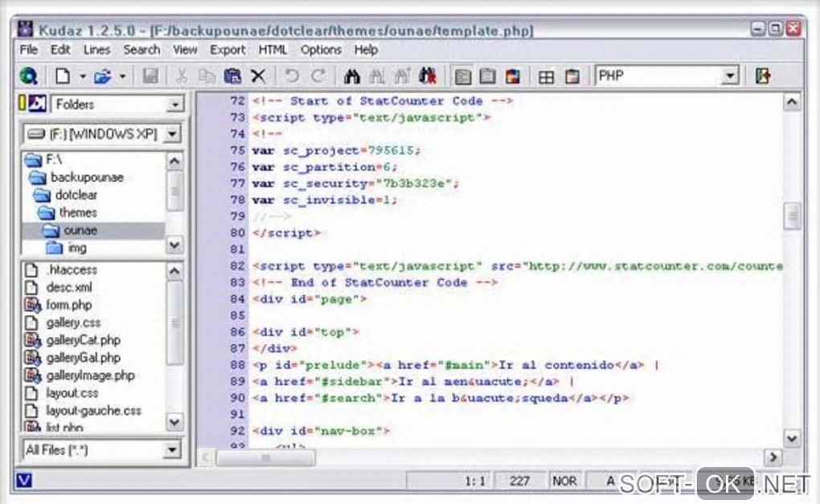Click the Redo arrow icon

click(318, 76)
